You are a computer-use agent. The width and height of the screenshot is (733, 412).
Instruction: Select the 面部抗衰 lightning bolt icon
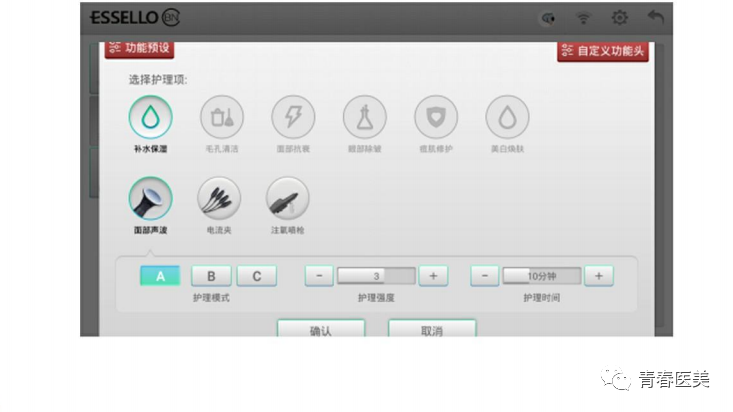pyautogui.click(x=293, y=117)
